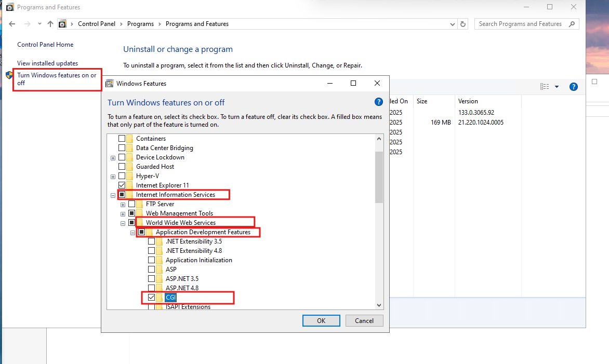Focus the Search Programs and Features field
The height and width of the screenshot is (364, 609).
526,24
